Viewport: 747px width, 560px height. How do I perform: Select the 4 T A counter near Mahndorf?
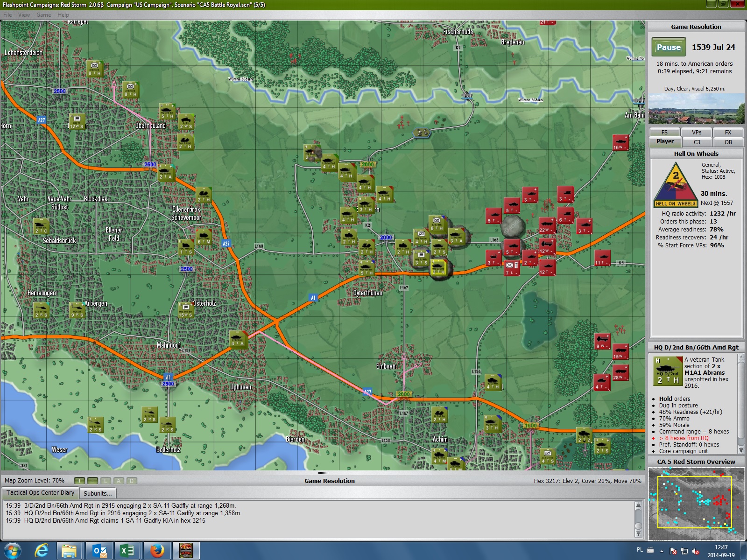pos(238,339)
